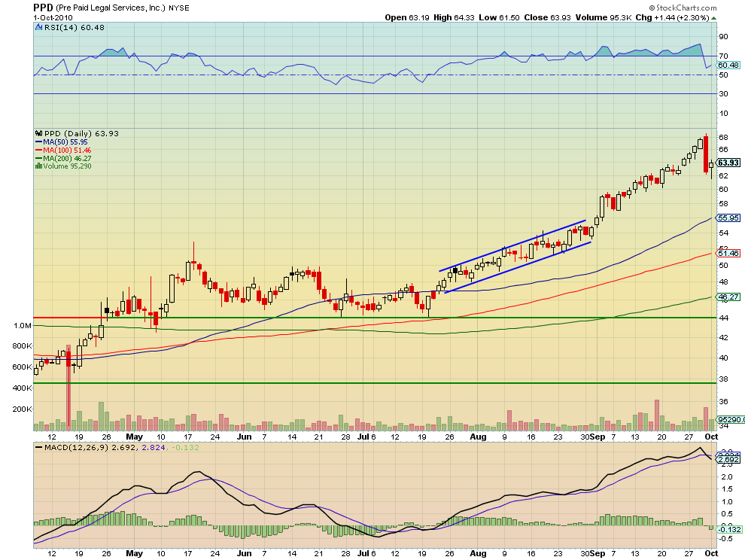Click the RSI(14) 60.48 panel label
745x560 pixels.
tap(74, 28)
